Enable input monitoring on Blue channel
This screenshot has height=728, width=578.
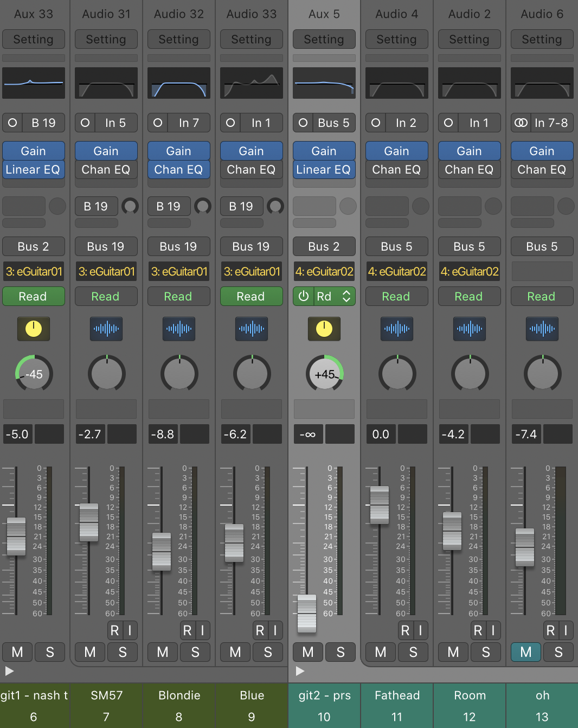[275, 630]
